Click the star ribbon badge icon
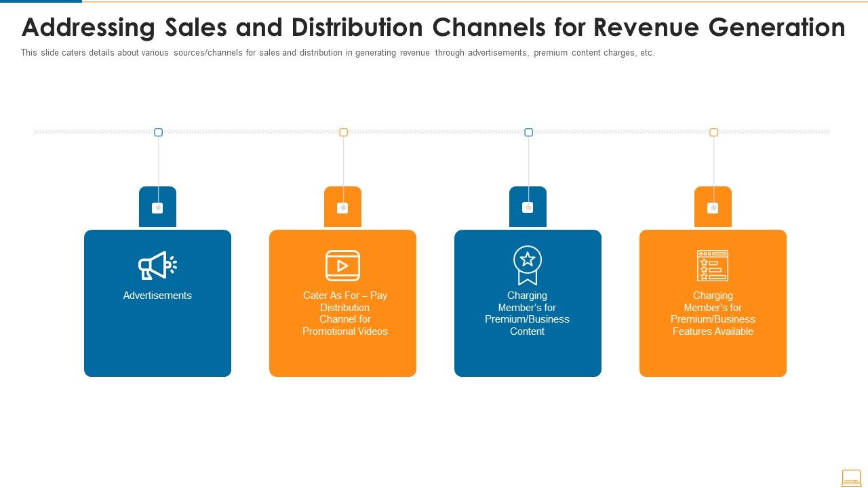 (528, 266)
